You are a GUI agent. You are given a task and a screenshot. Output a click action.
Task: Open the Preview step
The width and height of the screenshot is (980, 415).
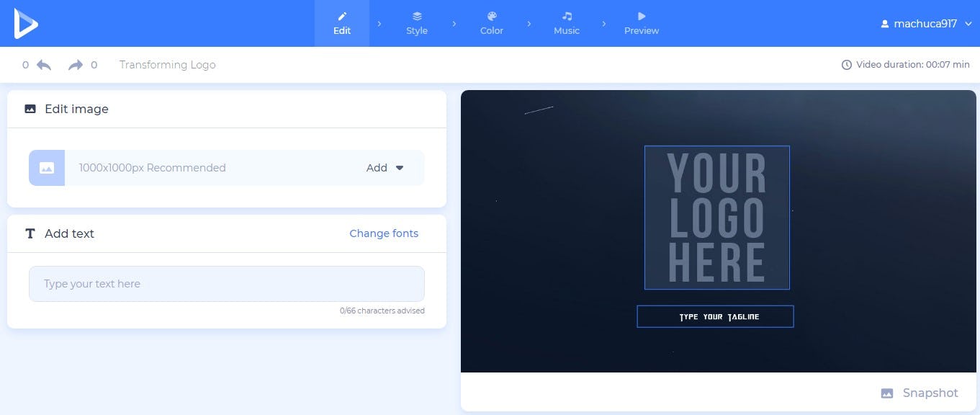pos(640,22)
